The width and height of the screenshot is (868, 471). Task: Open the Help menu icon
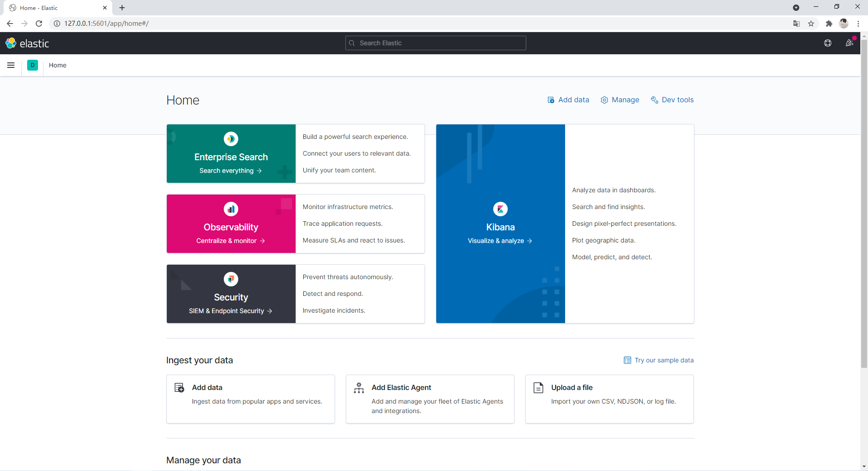828,43
